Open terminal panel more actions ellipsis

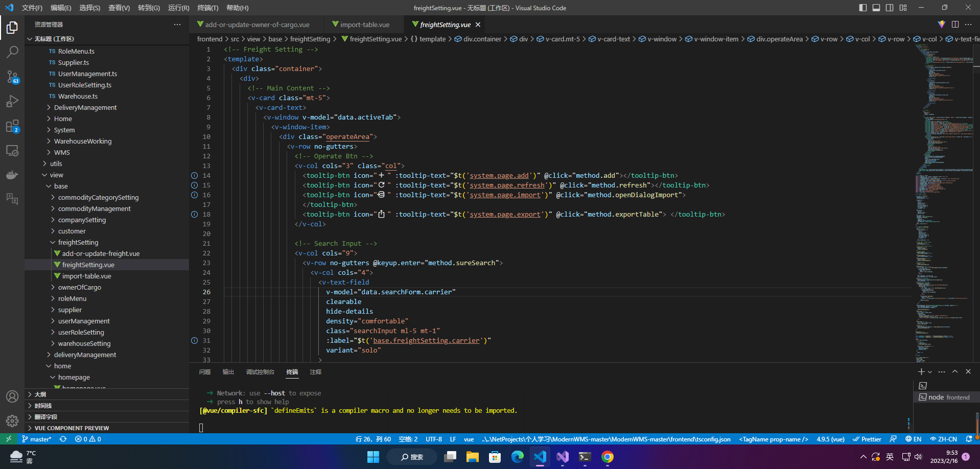pos(942,372)
